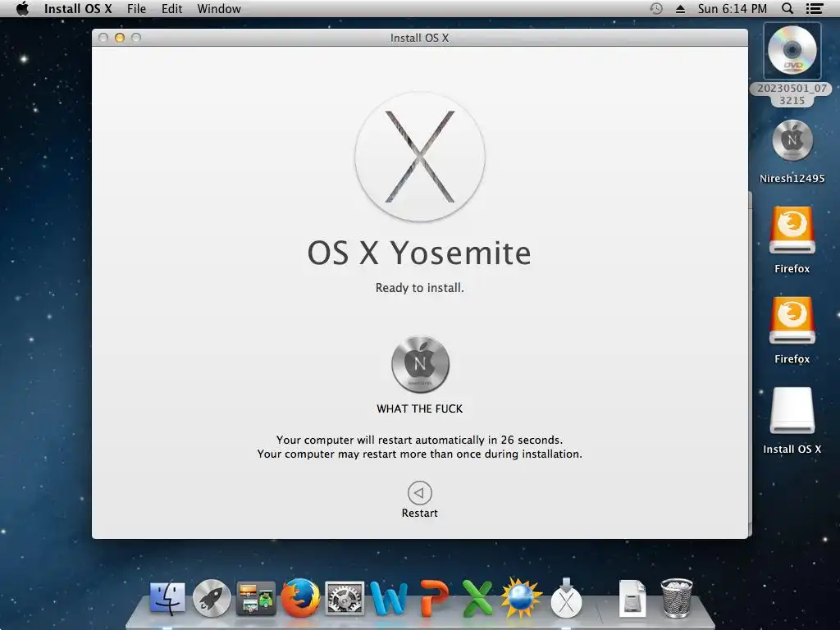The image size is (840, 630).
Task: Open the sun-and-globe app in Dock
Action: tap(522, 598)
